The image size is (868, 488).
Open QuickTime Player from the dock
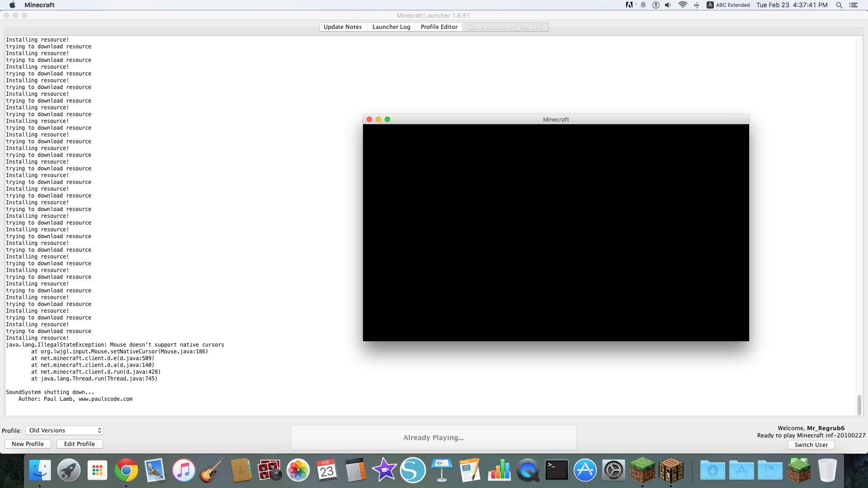click(528, 470)
